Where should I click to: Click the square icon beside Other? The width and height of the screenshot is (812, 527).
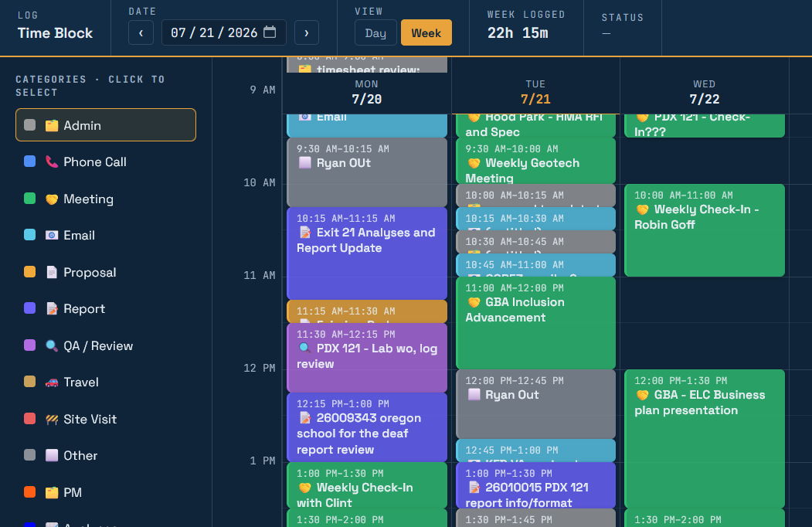click(x=52, y=455)
